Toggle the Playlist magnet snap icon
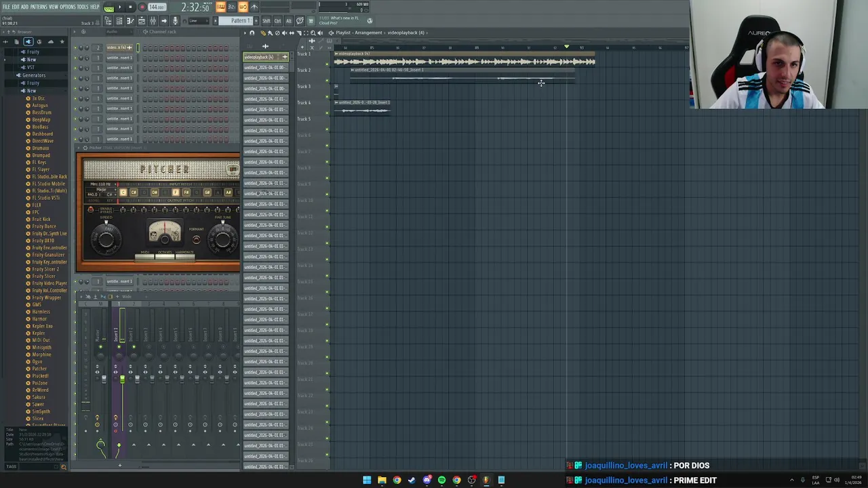 (x=252, y=33)
